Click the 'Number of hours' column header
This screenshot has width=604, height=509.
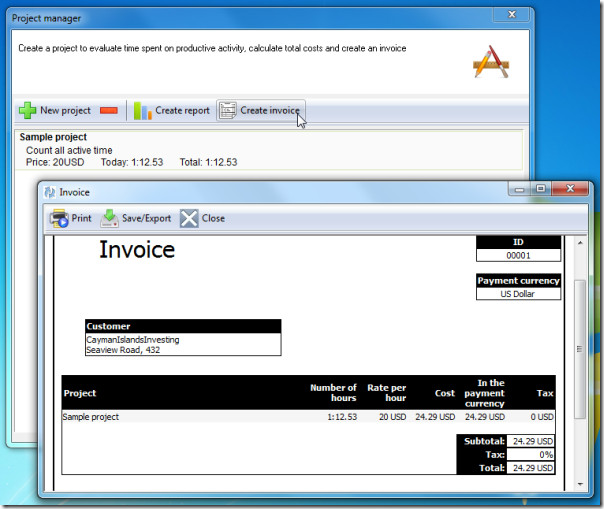(333, 393)
